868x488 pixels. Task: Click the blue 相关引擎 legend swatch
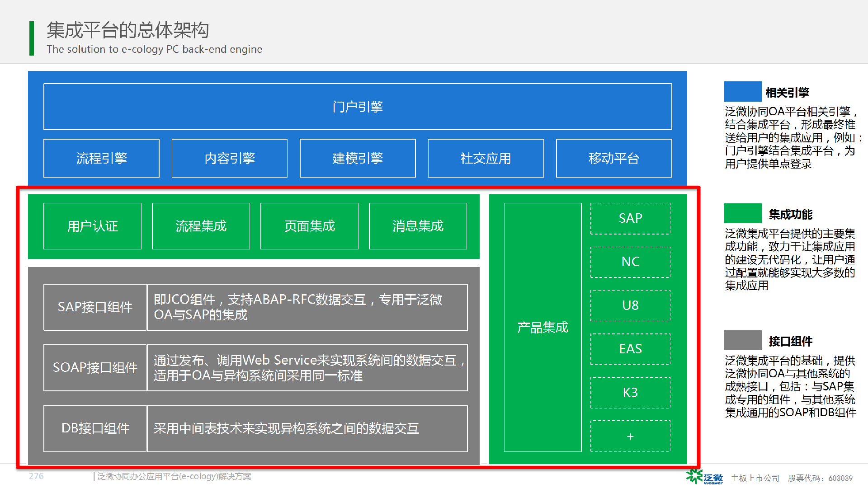point(743,92)
